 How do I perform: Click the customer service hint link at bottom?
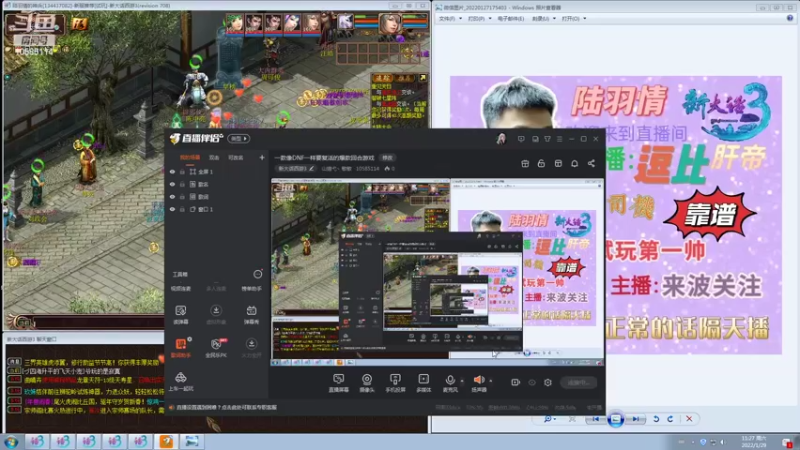[x=226, y=407]
